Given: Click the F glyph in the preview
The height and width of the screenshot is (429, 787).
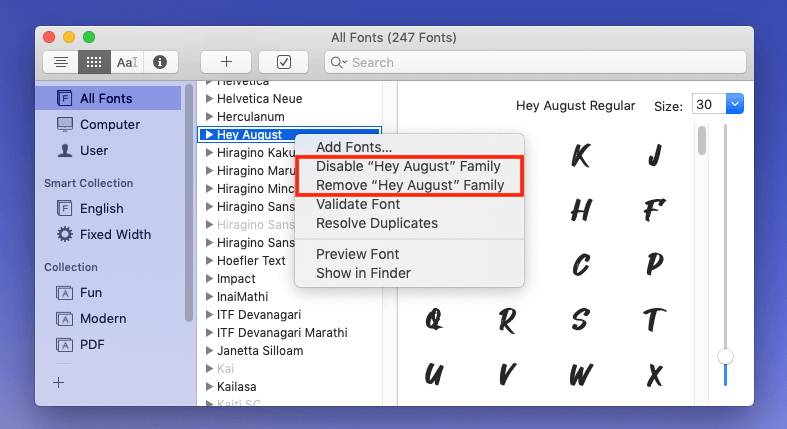Looking at the screenshot, I should [654, 210].
